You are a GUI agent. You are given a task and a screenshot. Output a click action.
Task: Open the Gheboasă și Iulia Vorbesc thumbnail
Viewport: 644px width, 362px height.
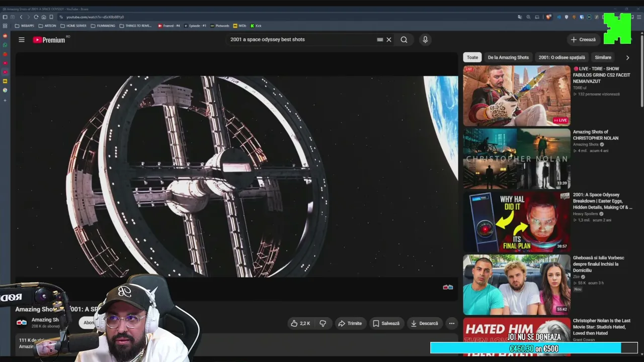click(517, 285)
